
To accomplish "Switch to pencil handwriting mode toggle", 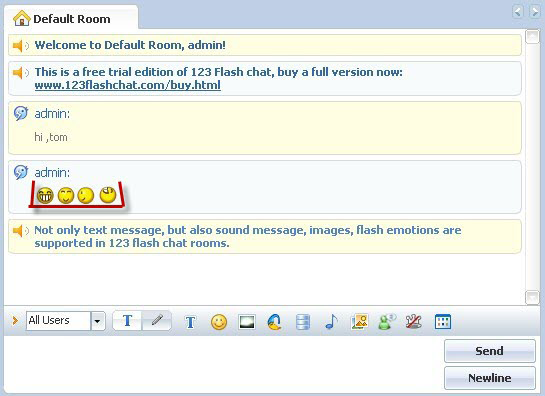I will (157, 320).
